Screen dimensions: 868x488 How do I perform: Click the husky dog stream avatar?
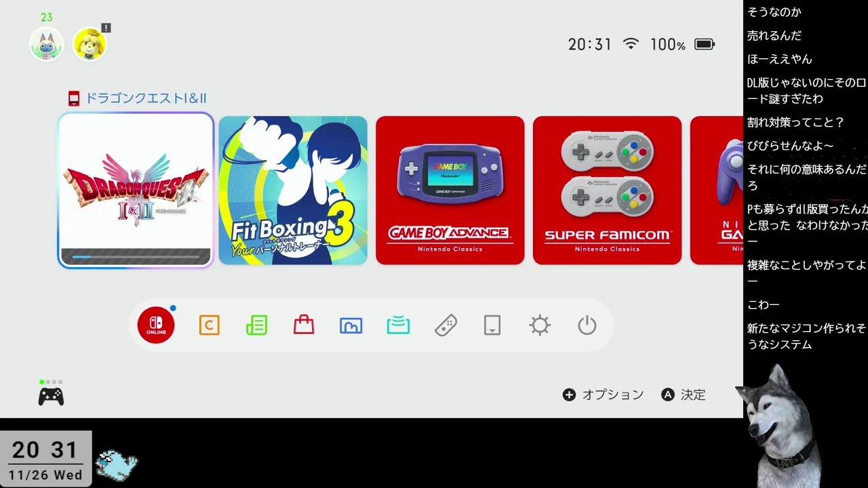[780, 426]
